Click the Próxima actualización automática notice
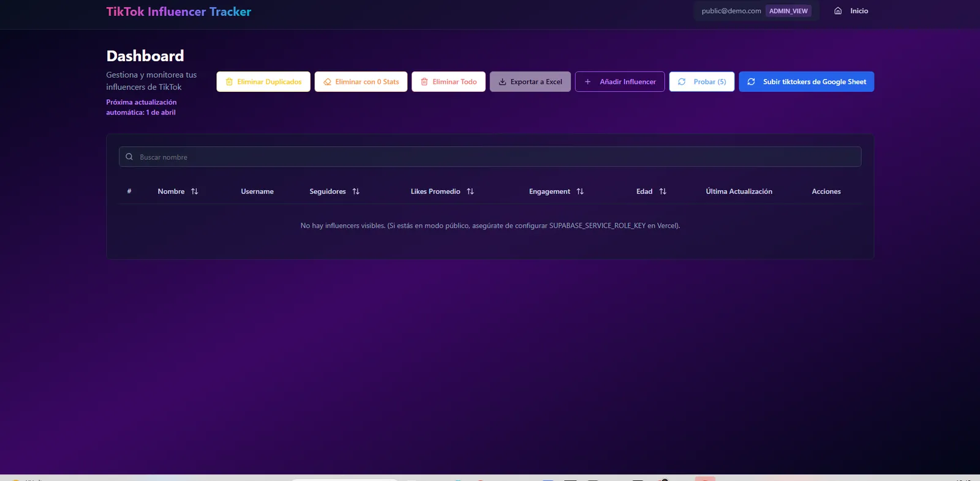The width and height of the screenshot is (980, 481). pos(141,107)
